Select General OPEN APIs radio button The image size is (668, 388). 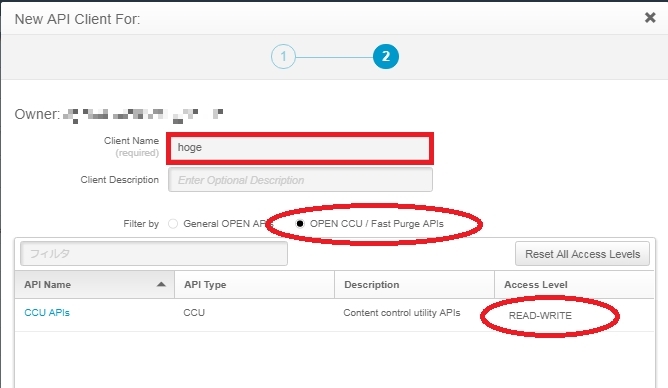tap(173, 224)
